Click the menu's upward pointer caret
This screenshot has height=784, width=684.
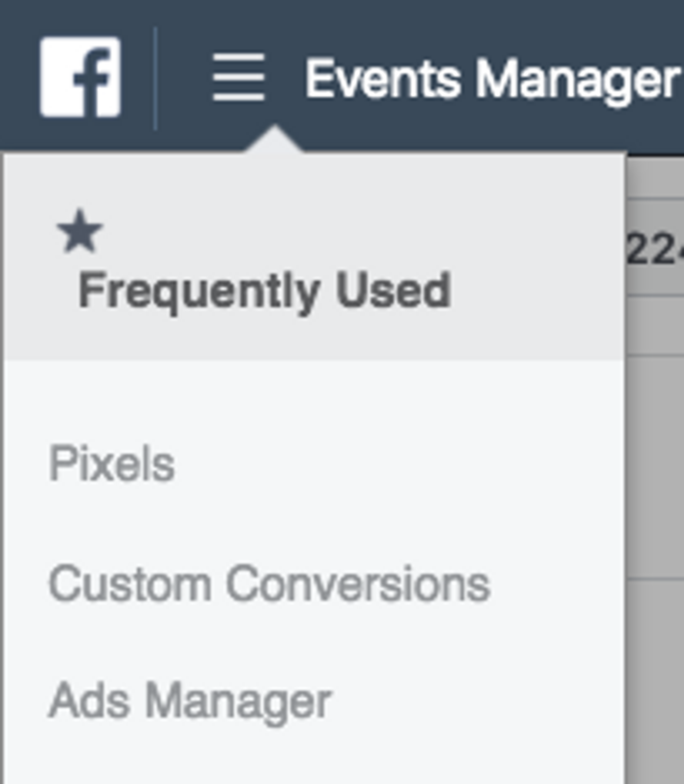click(274, 140)
